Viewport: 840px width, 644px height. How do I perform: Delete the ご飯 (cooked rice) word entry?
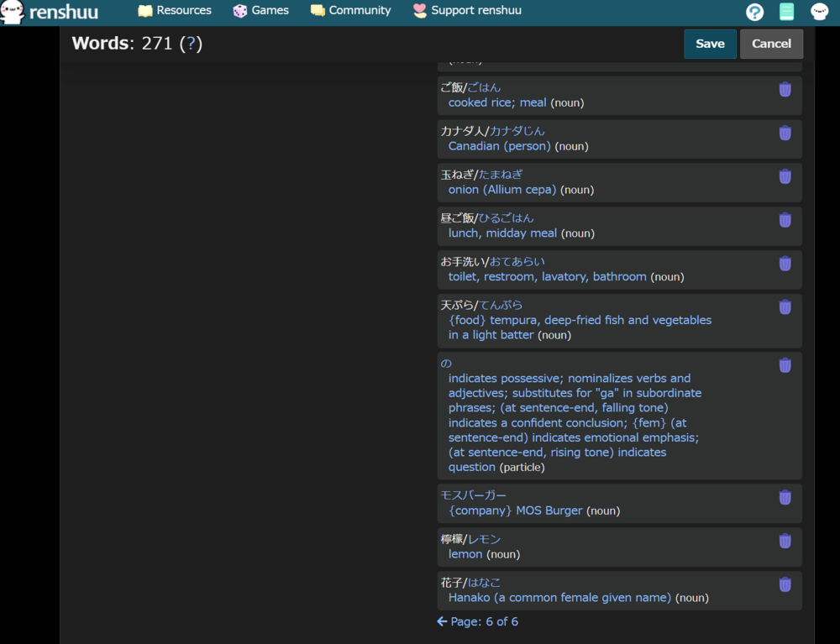pos(785,90)
